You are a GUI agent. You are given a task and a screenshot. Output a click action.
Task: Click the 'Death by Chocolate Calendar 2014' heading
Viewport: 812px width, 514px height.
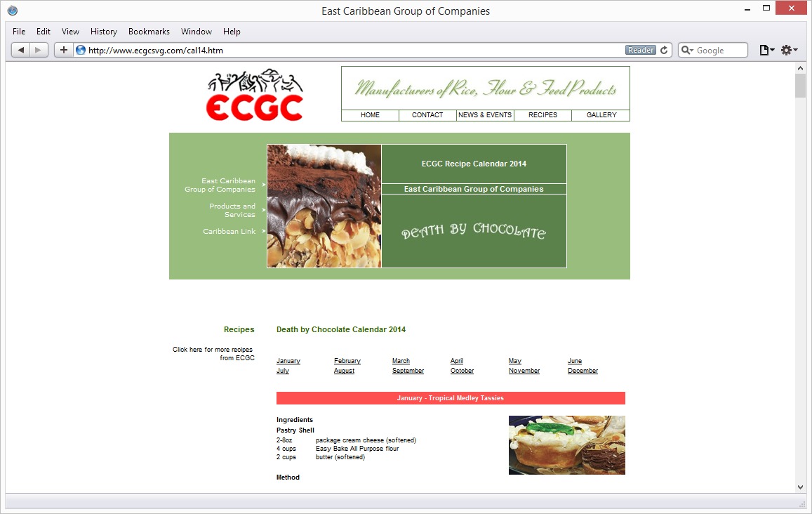tap(341, 329)
